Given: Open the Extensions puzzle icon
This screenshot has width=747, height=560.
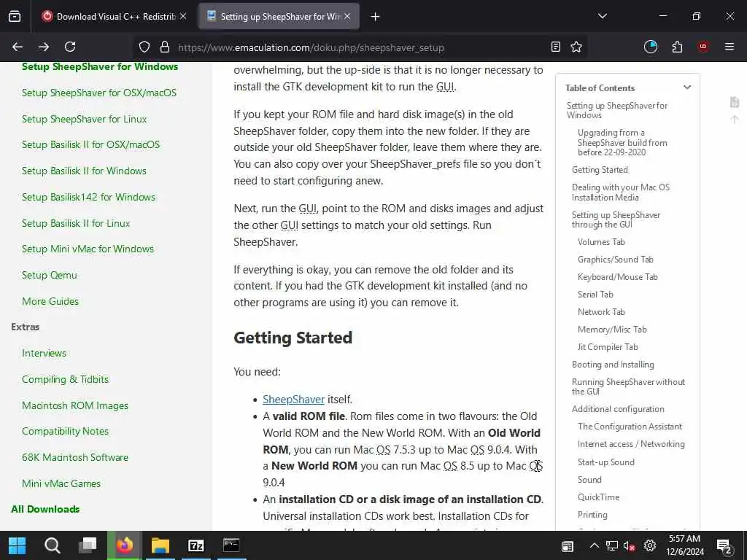Looking at the screenshot, I should point(677,47).
